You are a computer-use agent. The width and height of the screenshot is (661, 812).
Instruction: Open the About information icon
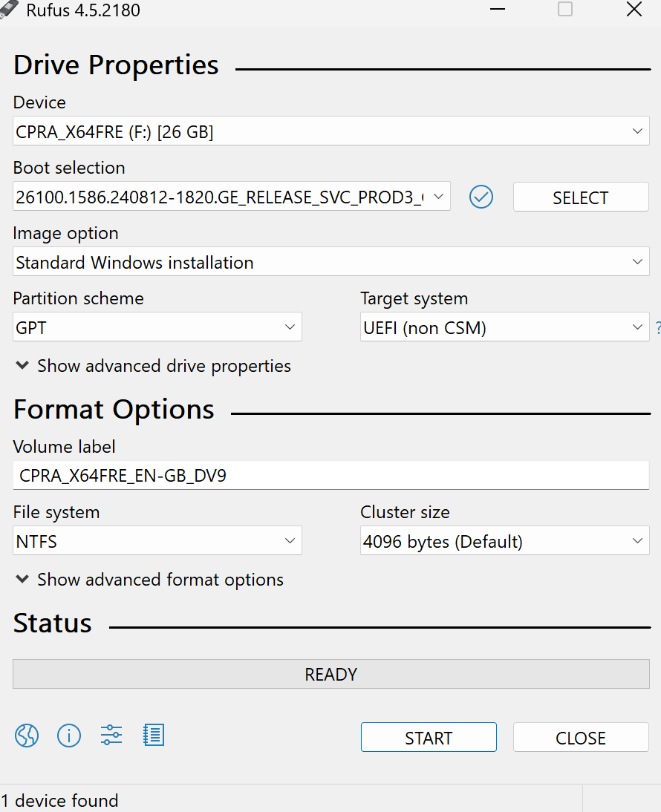[x=69, y=736]
